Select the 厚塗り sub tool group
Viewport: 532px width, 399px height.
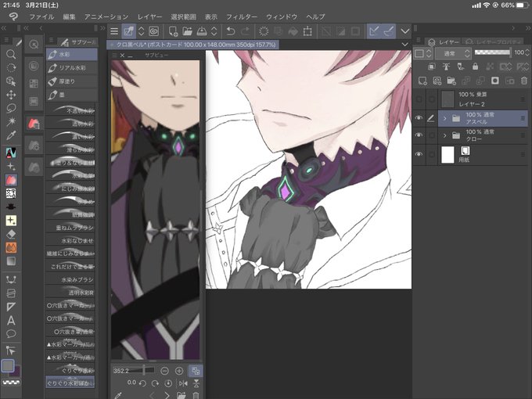pos(72,81)
